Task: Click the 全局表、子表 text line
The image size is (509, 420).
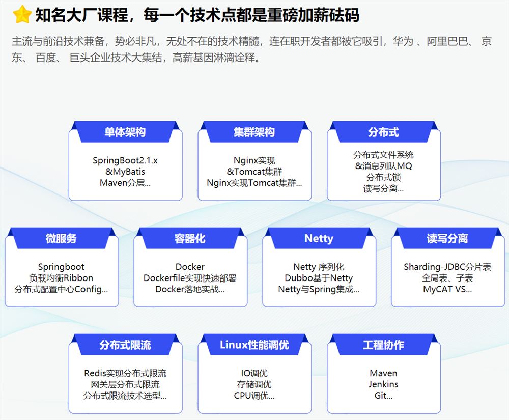Action: pos(447,278)
